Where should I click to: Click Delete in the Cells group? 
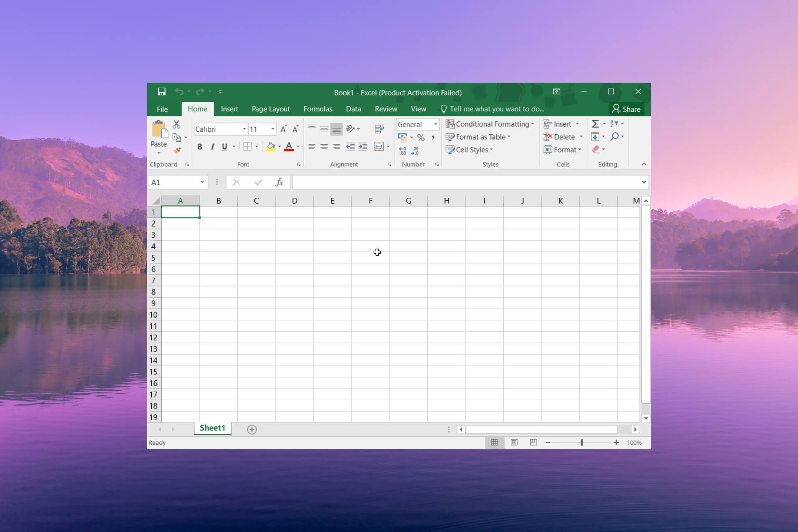tap(563, 137)
